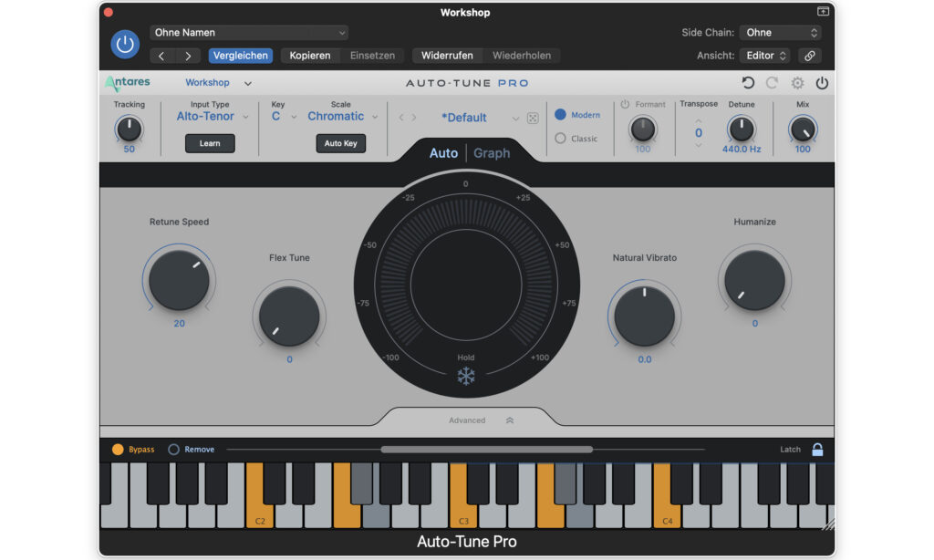Click the Learn button

pyautogui.click(x=210, y=143)
